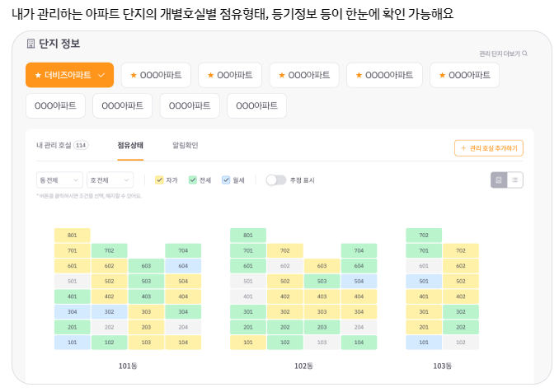Click blue unit 504 in 102동
The width and height of the screenshot is (559, 392).
click(359, 282)
